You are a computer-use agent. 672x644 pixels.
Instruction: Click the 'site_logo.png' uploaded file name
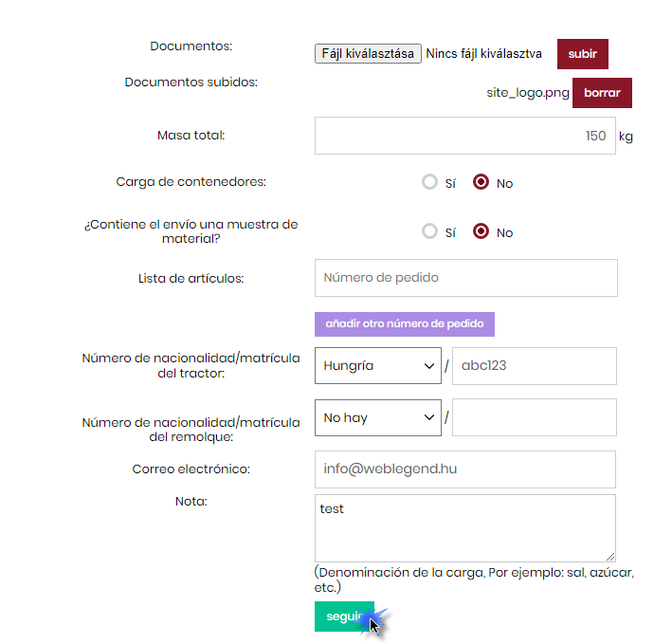[x=528, y=94]
